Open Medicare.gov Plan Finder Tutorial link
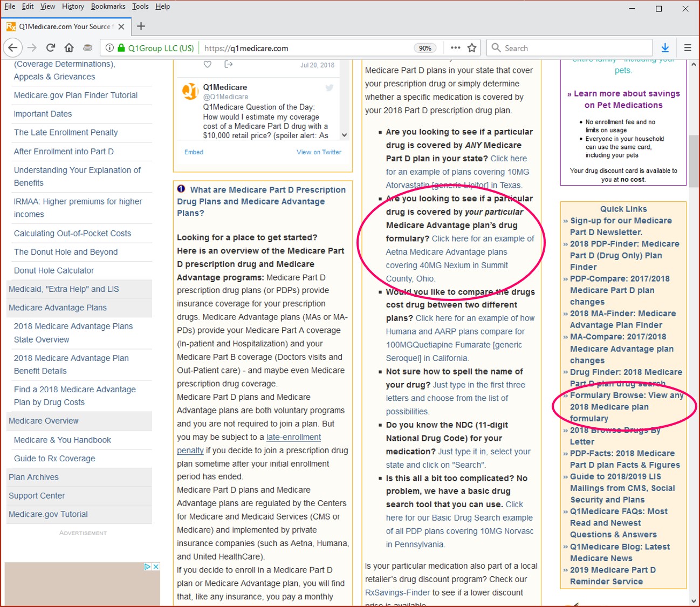 click(x=76, y=95)
